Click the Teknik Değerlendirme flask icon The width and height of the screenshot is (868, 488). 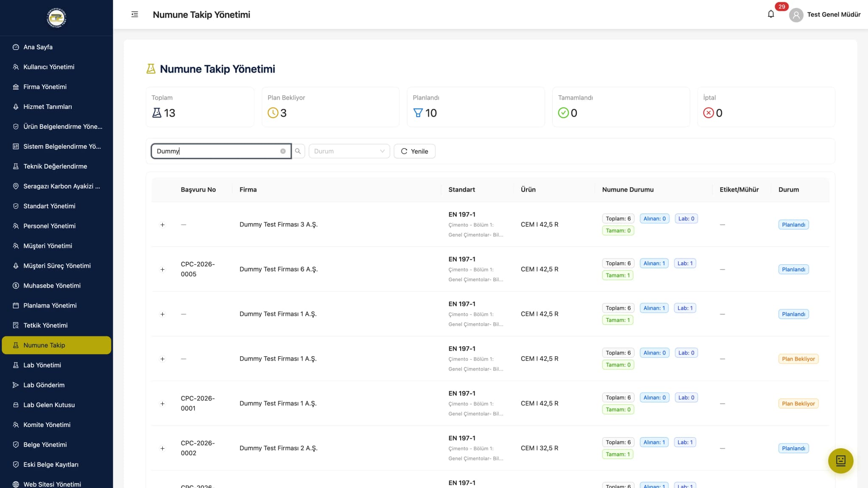tap(16, 166)
